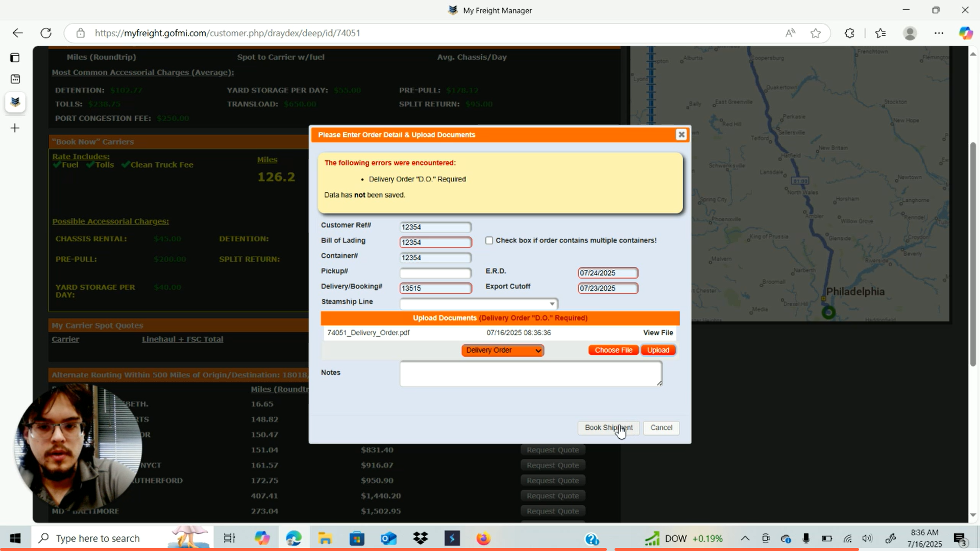The height and width of the screenshot is (551, 980).
Task: Open new tab with plus icon
Action: tap(15, 128)
